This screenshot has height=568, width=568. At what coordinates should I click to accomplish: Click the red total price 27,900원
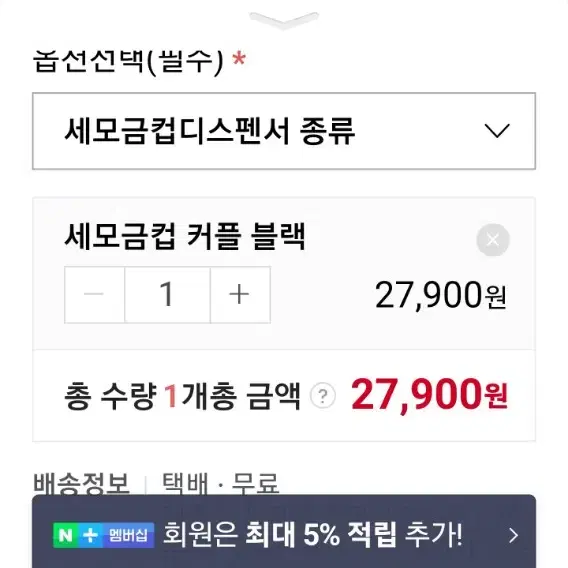[x=429, y=395]
